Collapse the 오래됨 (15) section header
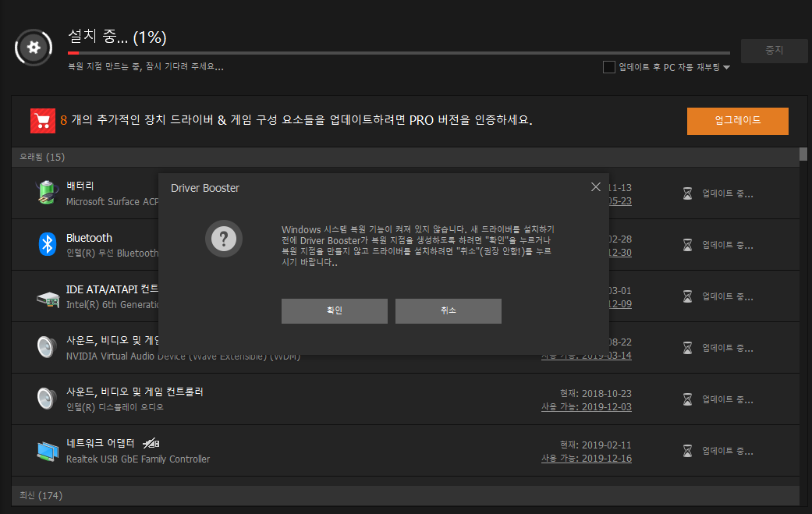Viewport: 812px width, 514px height. pos(42,157)
